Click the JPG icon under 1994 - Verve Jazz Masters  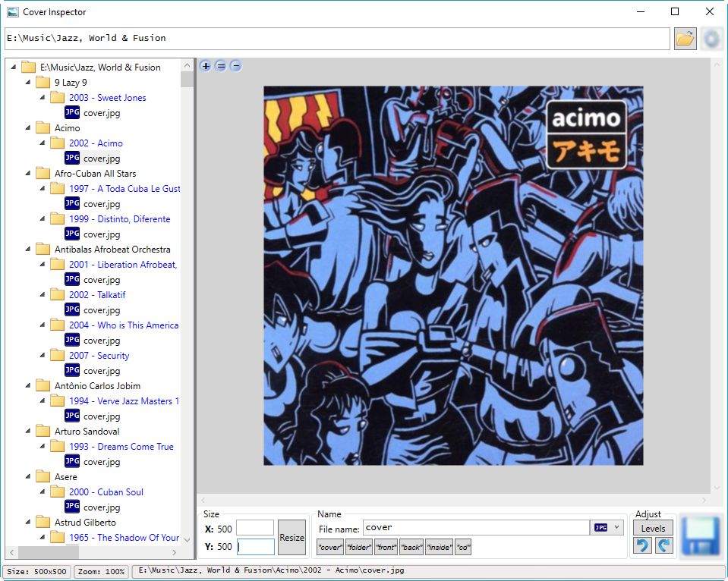coord(72,416)
